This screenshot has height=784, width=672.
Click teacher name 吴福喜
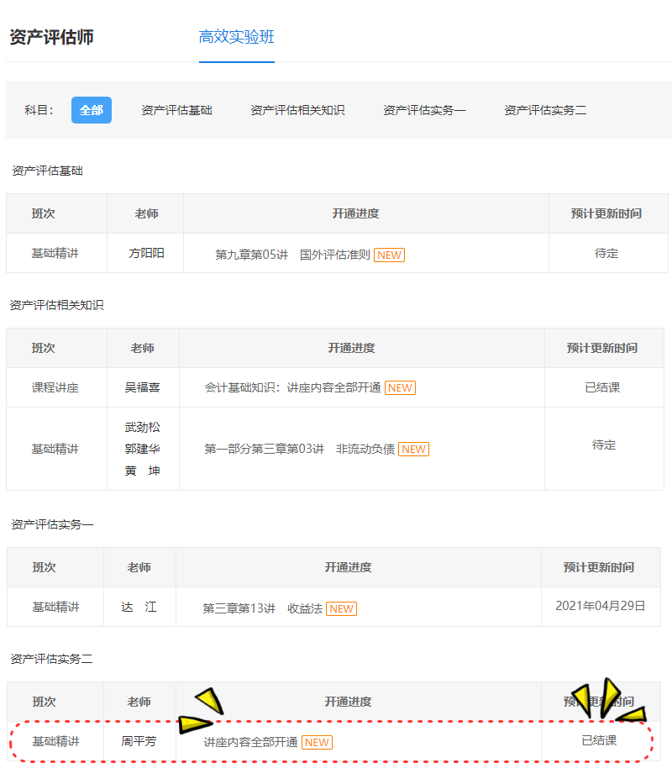click(x=143, y=387)
